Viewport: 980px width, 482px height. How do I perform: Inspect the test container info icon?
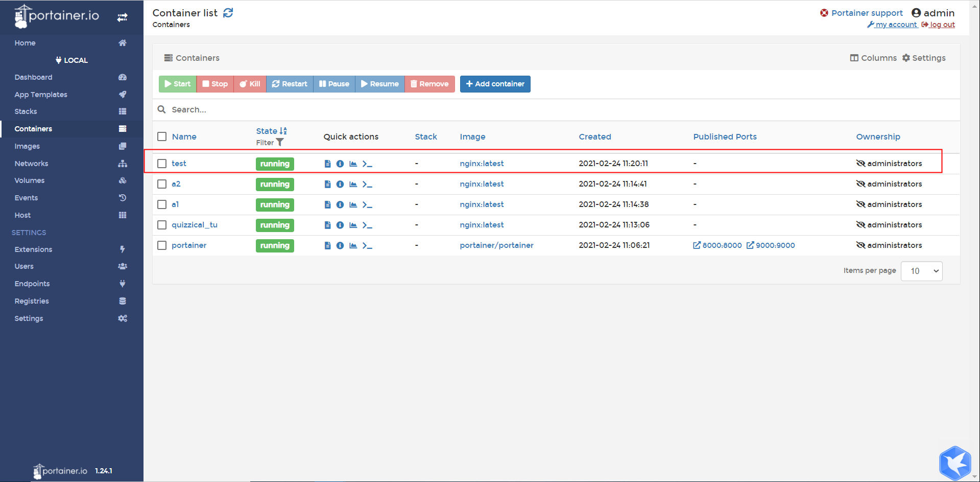340,164
